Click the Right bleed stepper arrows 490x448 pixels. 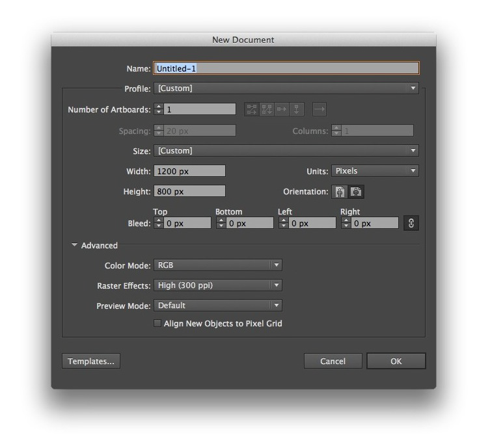(x=346, y=223)
